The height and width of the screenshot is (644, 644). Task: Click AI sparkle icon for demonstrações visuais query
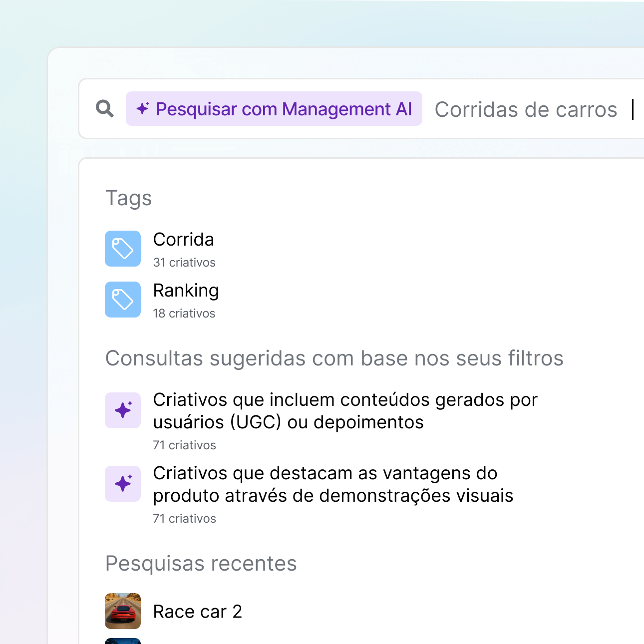[x=123, y=484]
